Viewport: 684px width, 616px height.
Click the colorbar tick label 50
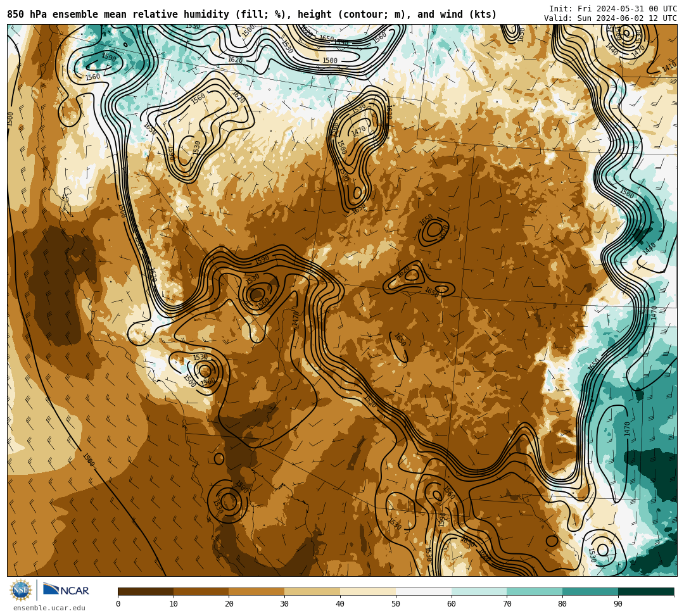[396, 604]
